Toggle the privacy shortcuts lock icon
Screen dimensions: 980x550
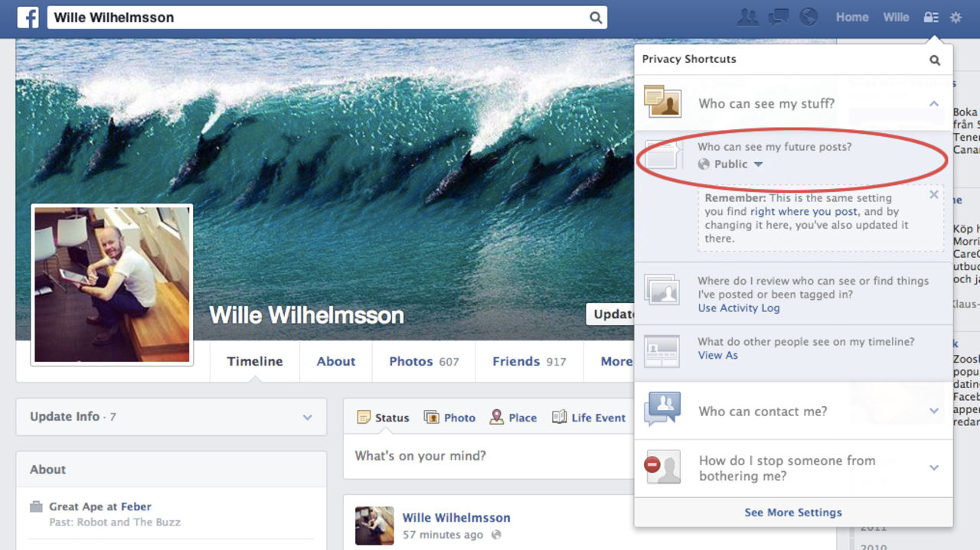931,17
